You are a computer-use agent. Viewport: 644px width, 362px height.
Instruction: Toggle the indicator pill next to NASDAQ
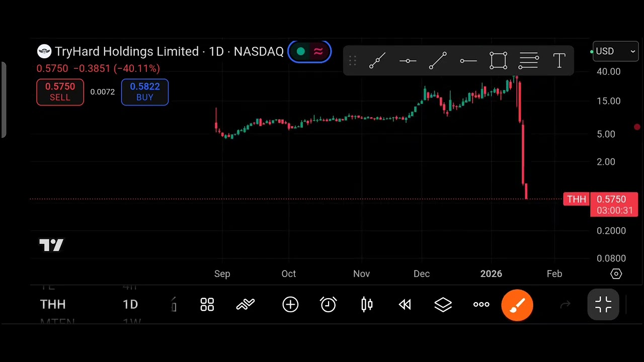[x=309, y=51]
